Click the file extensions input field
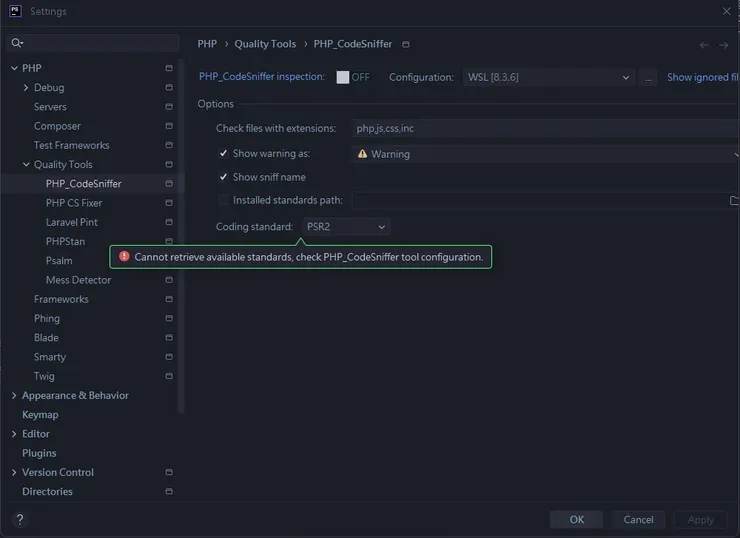This screenshot has width=740, height=538. coord(545,129)
